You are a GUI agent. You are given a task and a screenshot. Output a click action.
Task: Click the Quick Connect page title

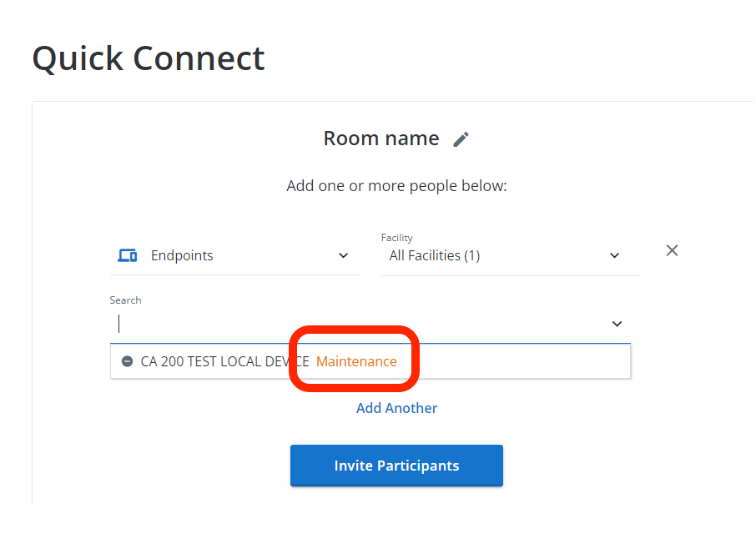click(x=149, y=58)
